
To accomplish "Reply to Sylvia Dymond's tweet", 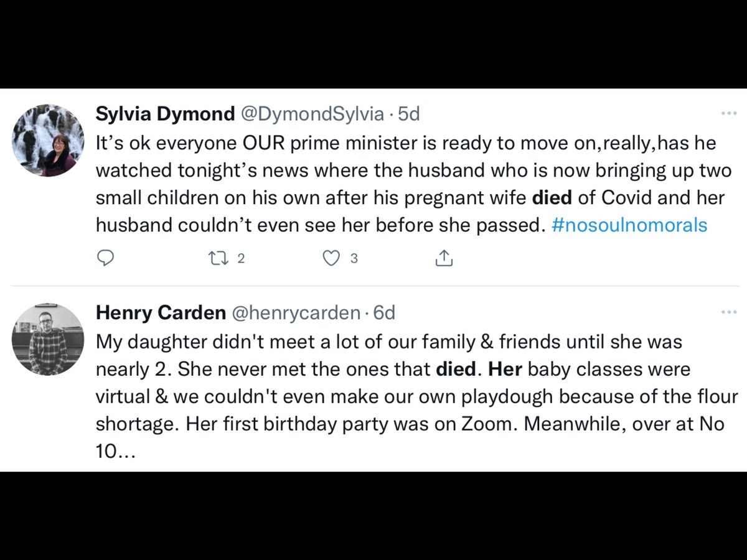I will click(x=106, y=258).
